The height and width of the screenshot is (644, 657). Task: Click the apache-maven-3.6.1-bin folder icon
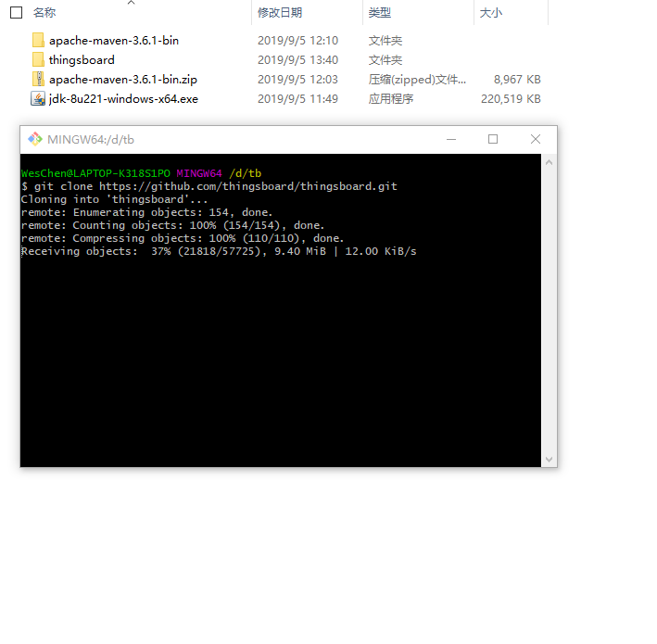[x=38, y=40]
